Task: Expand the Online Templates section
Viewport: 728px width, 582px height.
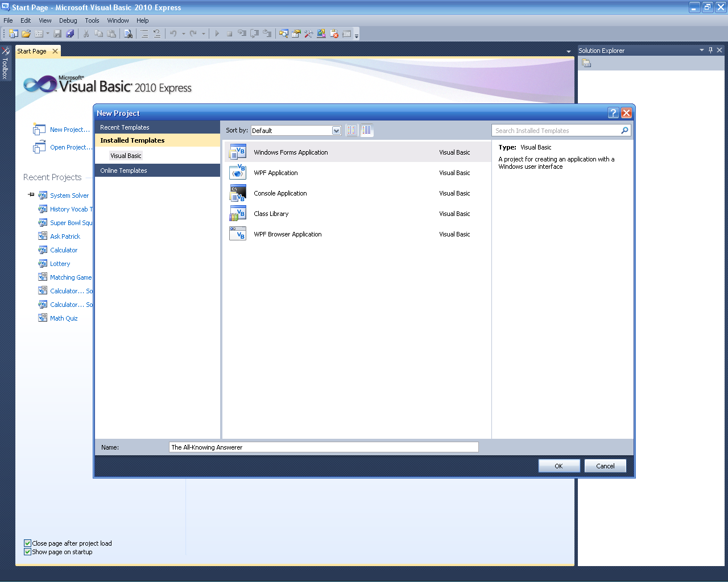Action: click(157, 171)
